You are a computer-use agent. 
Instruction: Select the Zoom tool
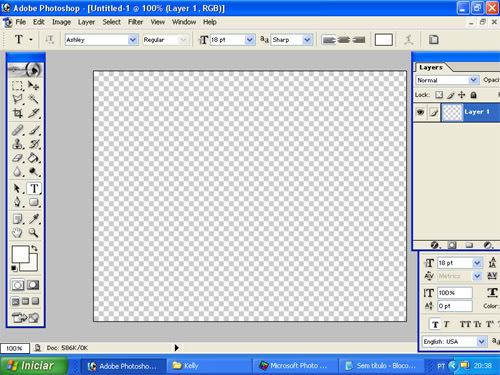coord(33,233)
